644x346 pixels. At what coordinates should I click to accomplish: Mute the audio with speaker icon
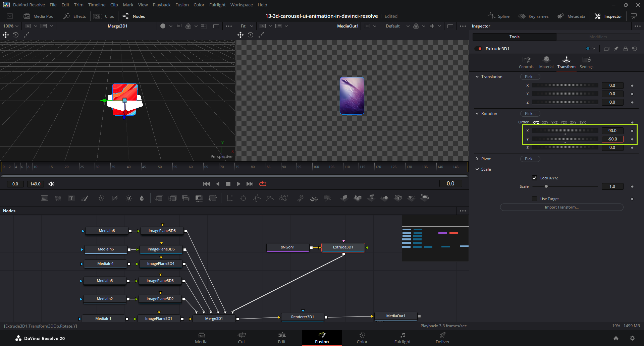[51, 184]
